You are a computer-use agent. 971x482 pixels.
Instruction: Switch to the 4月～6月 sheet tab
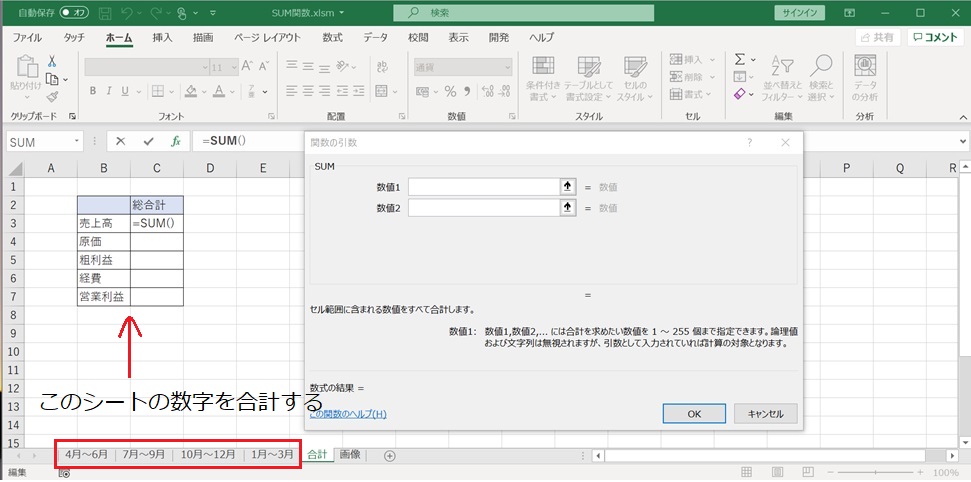86,454
